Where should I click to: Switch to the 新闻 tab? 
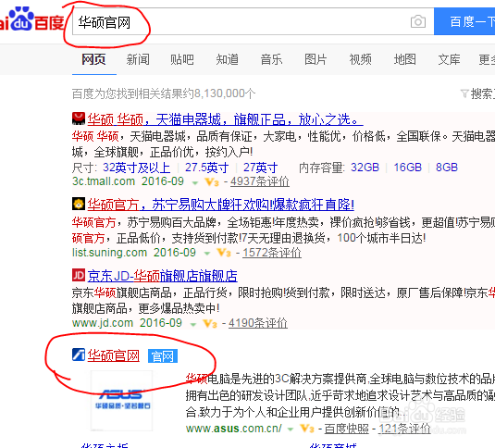[x=138, y=59]
